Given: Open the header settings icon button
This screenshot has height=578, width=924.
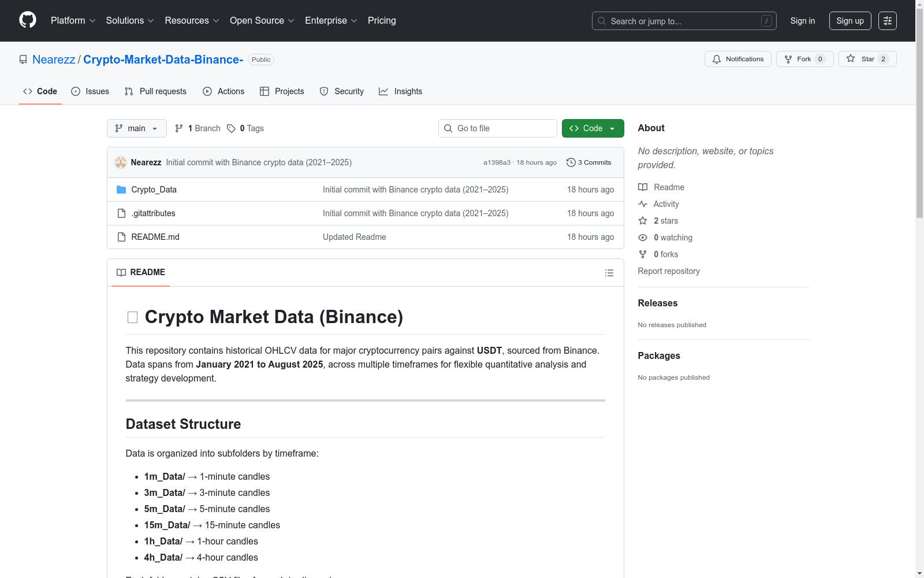Looking at the screenshot, I should 888,21.
